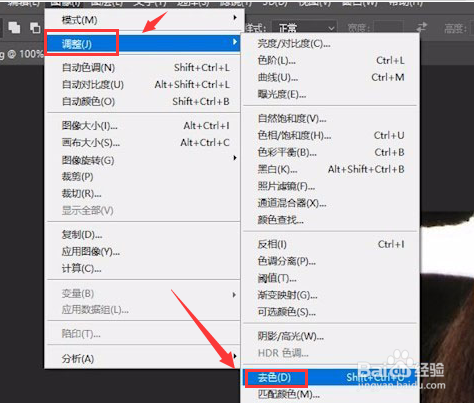Click the 宽度 input field
The height and width of the screenshot is (403, 474).
(388, 28)
